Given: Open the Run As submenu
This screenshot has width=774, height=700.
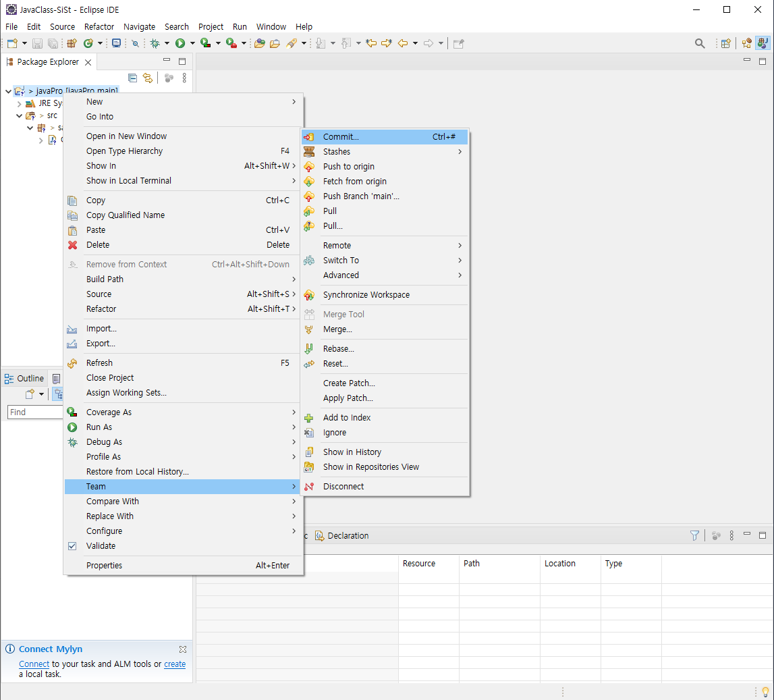Looking at the screenshot, I should [x=183, y=427].
